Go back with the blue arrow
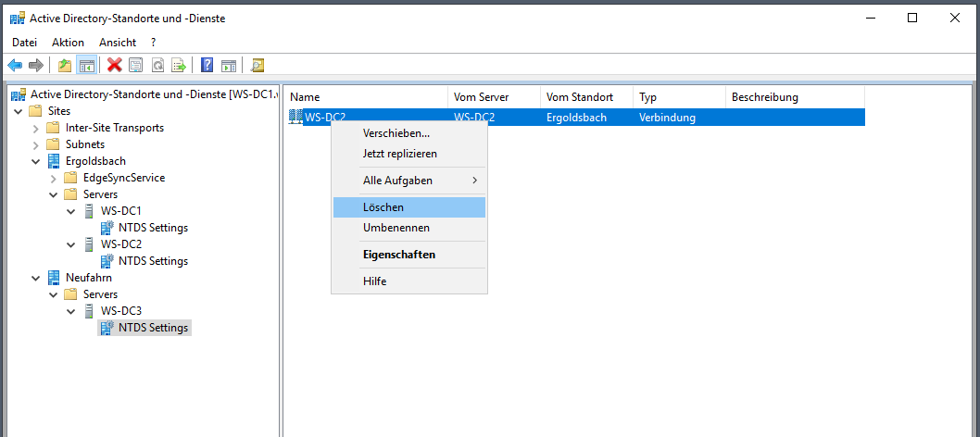The image size is (980, 437). pos(15,65)
